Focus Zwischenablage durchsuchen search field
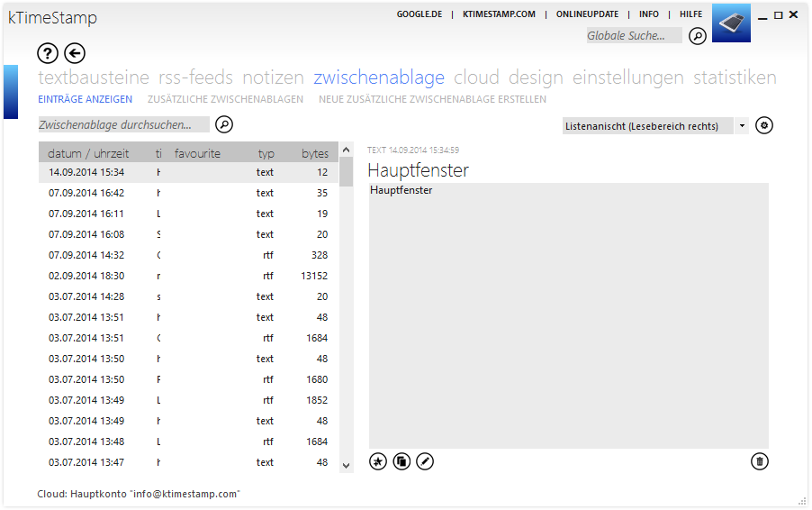Screen dimensions: 812x510 point(123,124)
